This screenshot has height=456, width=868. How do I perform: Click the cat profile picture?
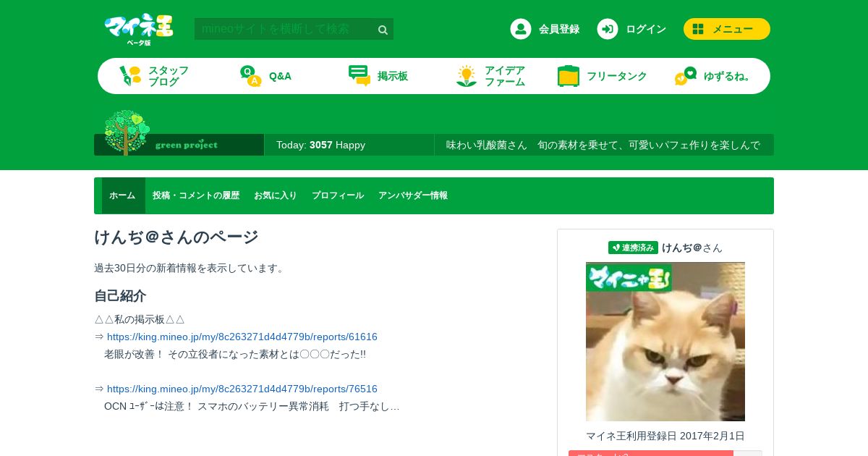pos(665,342)
